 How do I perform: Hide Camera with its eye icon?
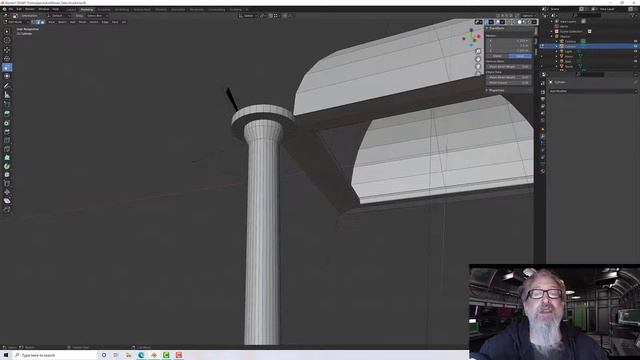point(636,41)
